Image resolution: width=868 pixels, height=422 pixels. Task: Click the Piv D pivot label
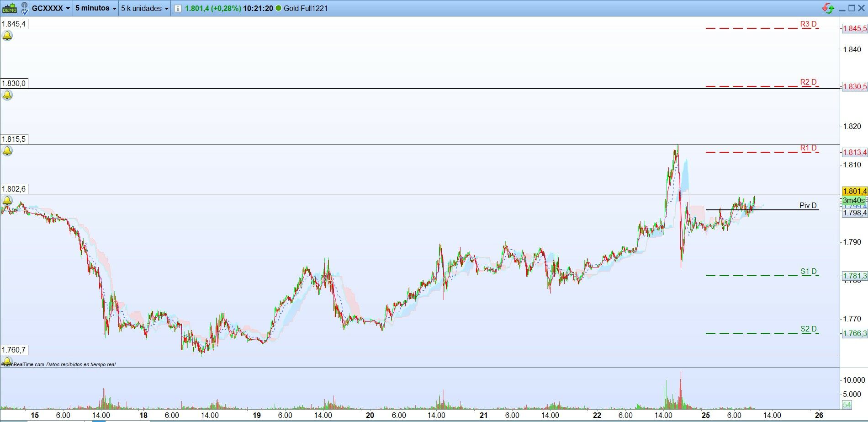[x=808, y=206]
